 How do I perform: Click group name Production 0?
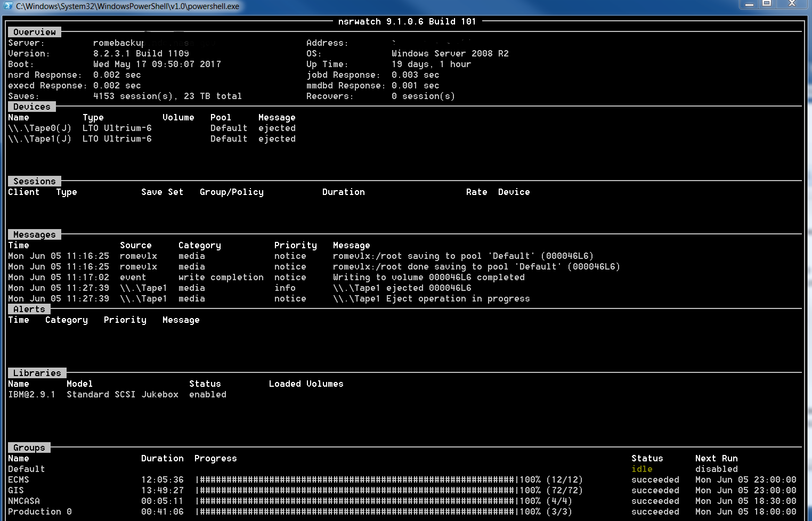tap(40, 511)
